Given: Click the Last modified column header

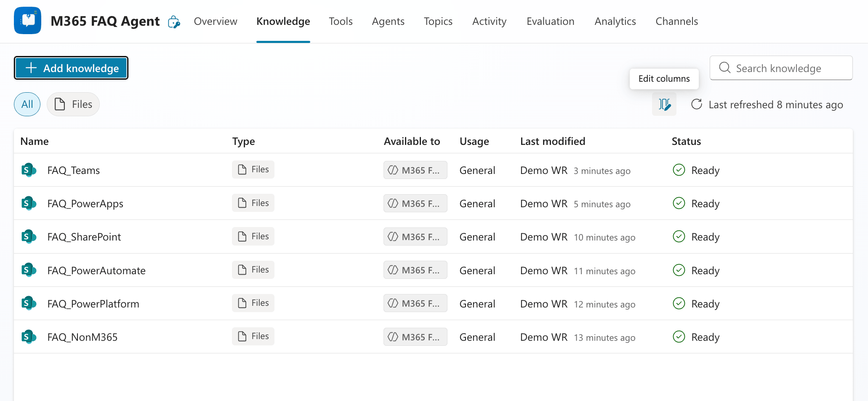Looking at the screenshot, I should pyautogui.click(x=553, y=141).
